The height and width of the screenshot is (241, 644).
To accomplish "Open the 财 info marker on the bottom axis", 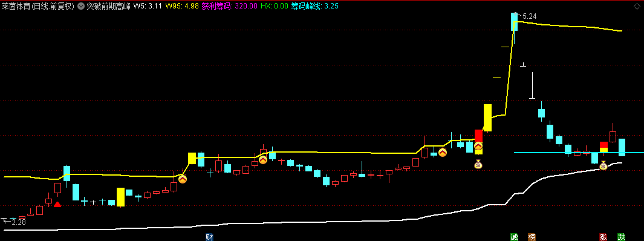I will (x=209, y=237).
